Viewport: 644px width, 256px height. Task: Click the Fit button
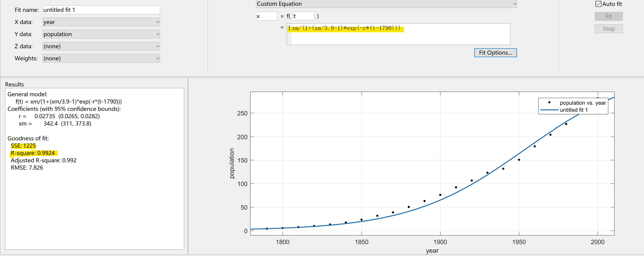pyautogui.click(x=609, y=16)
